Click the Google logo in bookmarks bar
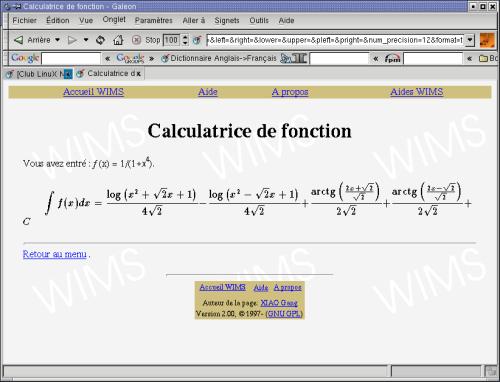Screen dimensions: 500x382 tap(25, 58)
